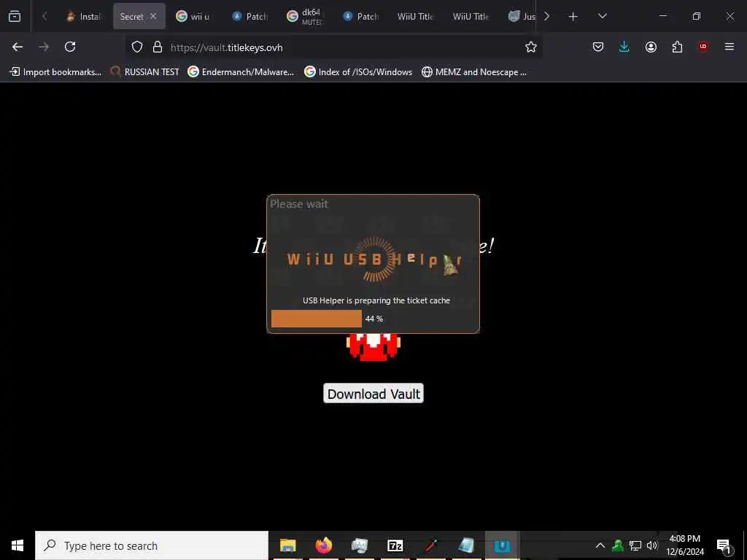Viewport: 747px width, 560px height.
Task: Close the Secret tab
Action: pyautogui.click(x=153, y=16)
